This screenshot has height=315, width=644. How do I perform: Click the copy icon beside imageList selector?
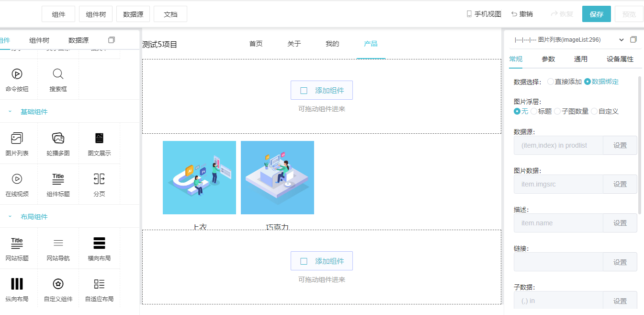(633, 40)
